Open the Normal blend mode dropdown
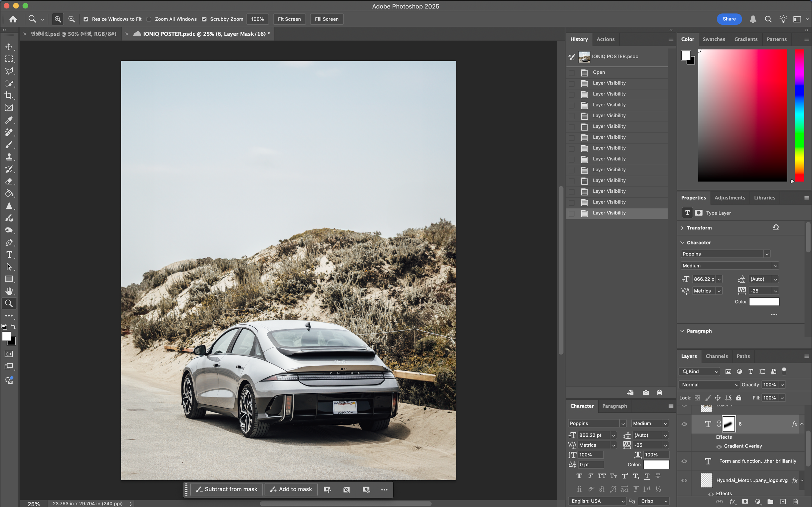Image resolution: width=812 pixels, height=507 pixels. [x=710, y=384]
